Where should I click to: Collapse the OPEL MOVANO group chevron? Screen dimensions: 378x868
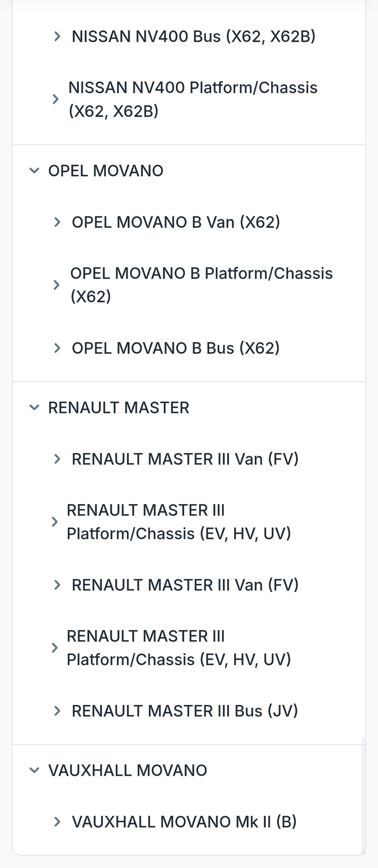34,171
